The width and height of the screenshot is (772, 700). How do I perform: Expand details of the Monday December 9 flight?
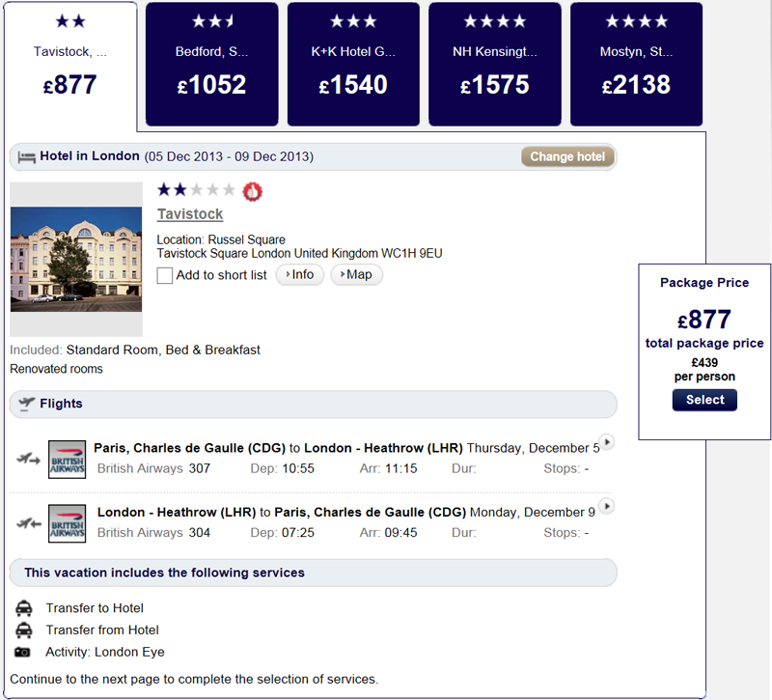coord(607,506)
